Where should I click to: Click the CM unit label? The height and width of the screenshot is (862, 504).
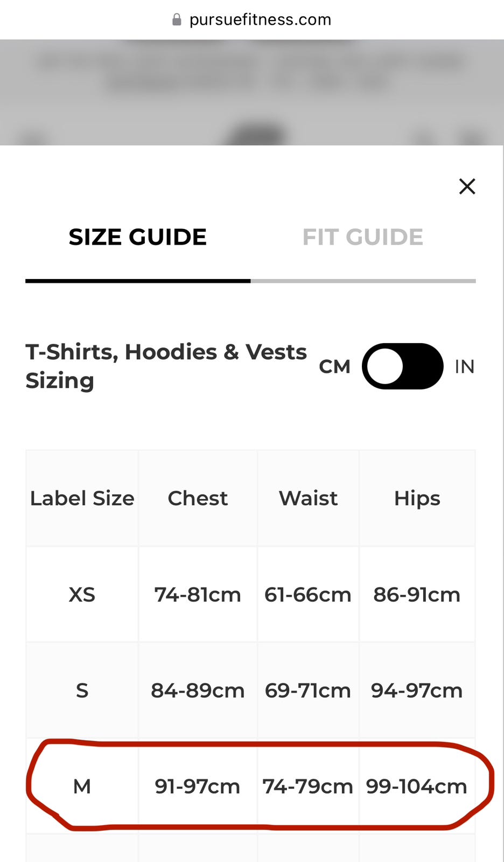334,367
